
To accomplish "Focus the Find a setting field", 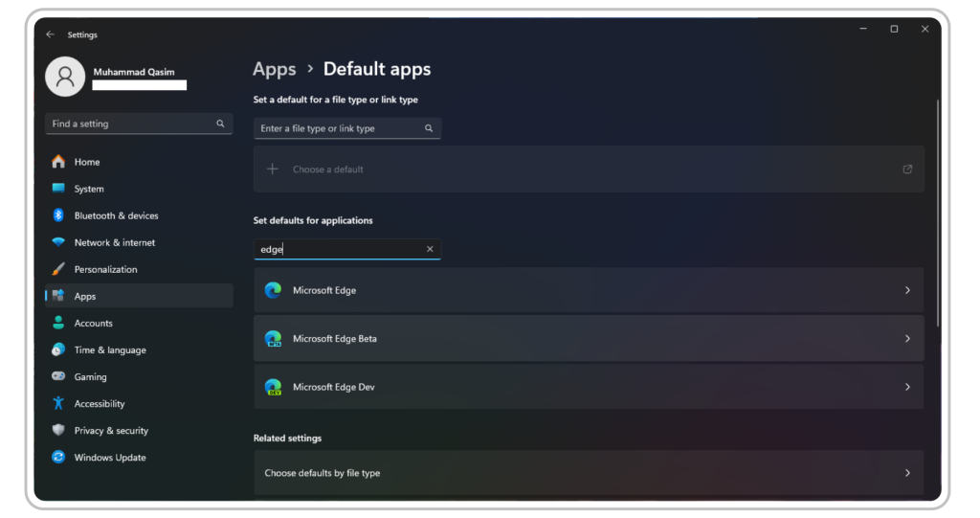I will 139,124.
